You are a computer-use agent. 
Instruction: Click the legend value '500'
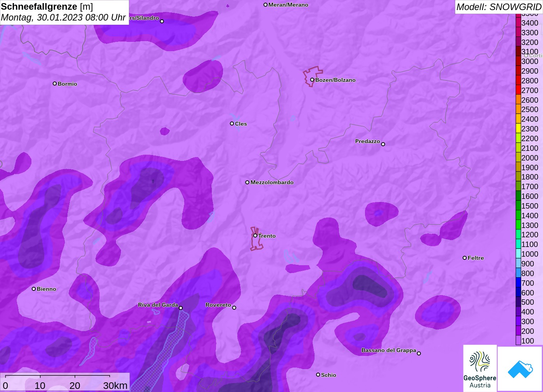528,302
